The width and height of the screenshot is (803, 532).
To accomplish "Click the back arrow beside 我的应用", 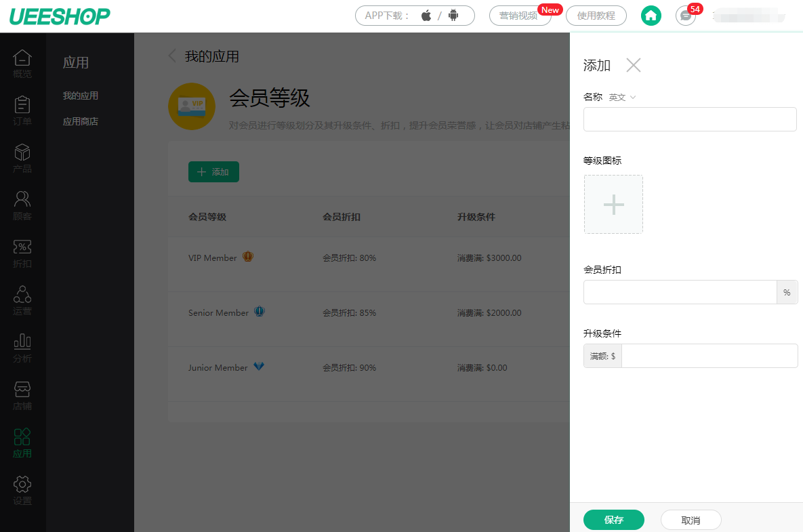I will [x=173, y=56].
